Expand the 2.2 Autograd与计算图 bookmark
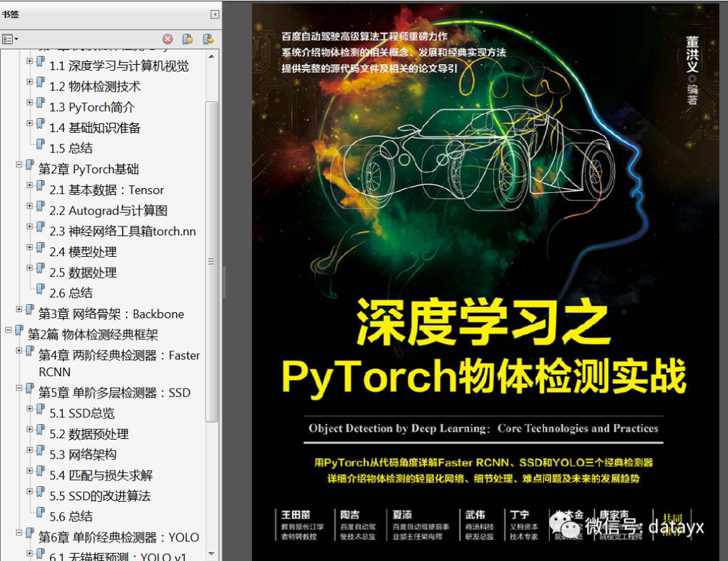This screenshot has height=561, width=728. 30,206
